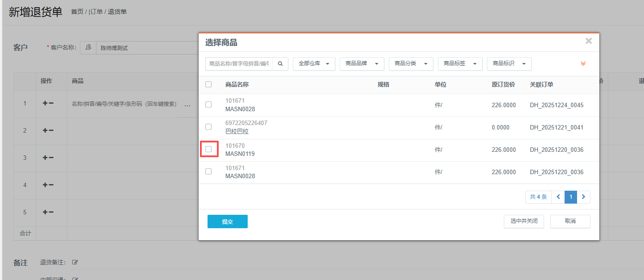Image resolution: width=644 pixels, height=280 pixels.
Task: Click the 陈师傅测试 customer name field
Action: (x=147, y=48)
